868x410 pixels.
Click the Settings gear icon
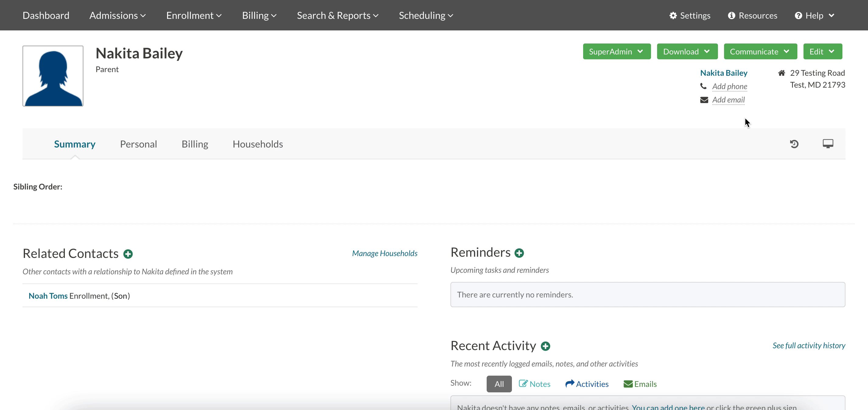[x=673, y=16]
